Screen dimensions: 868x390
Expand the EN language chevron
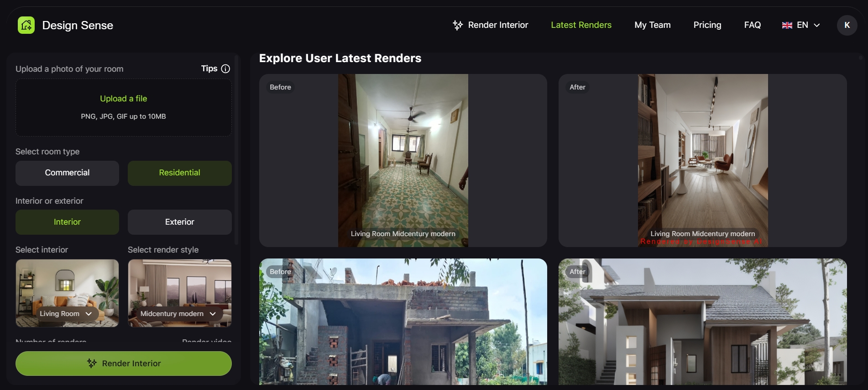[x=817, y=25]
